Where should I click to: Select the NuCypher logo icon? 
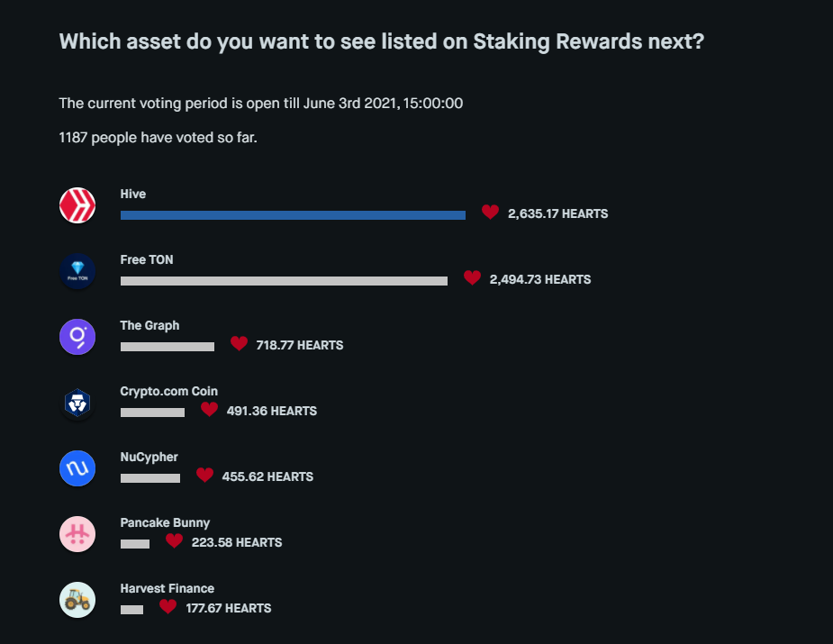(x=77, y=469)
